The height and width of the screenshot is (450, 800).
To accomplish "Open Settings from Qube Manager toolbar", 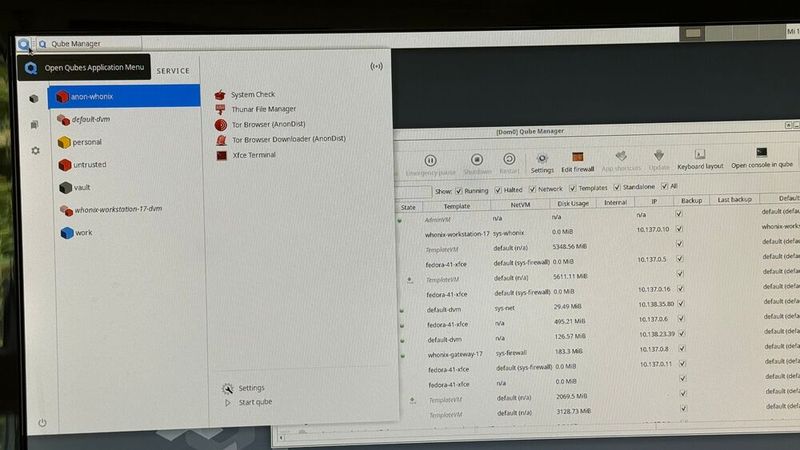I will tap(542, 163).
